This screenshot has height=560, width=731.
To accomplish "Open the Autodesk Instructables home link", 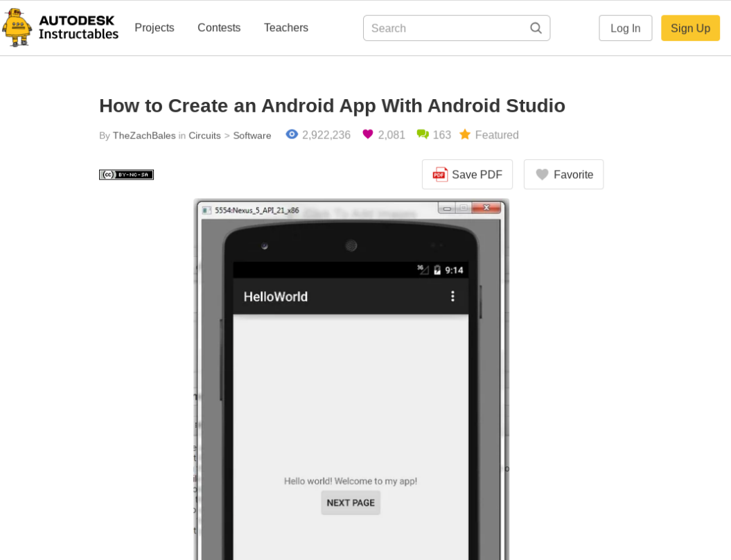I will (78, 28).
